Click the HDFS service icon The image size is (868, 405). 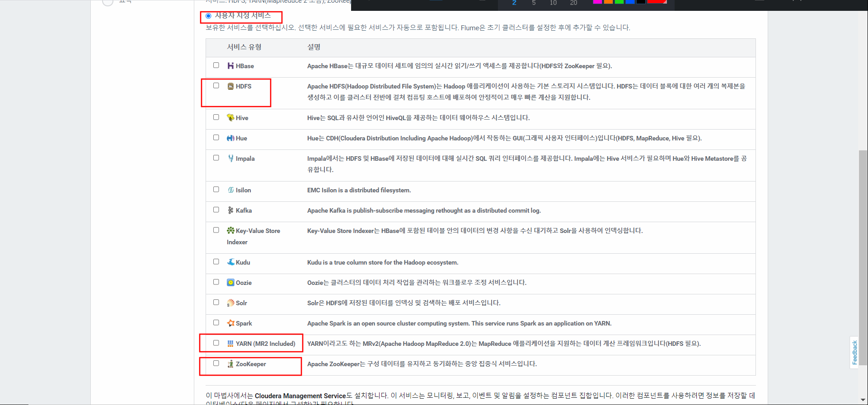pos(230,86)
